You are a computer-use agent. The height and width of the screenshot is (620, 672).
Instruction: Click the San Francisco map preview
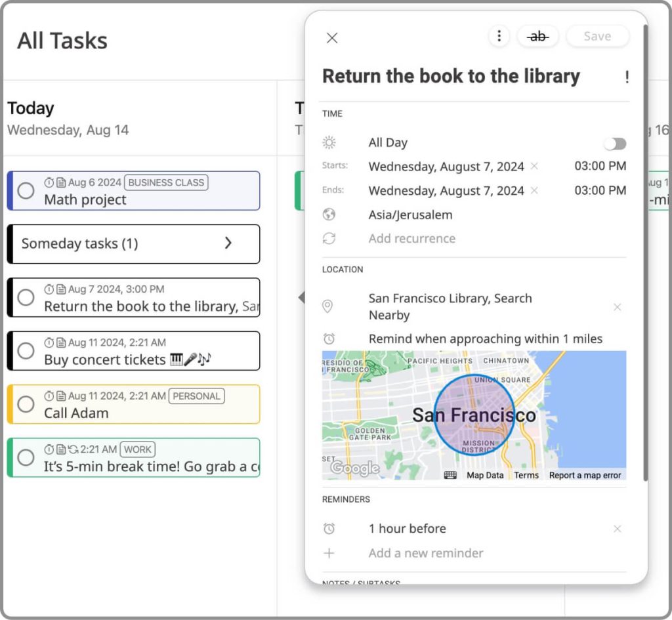[474, 415]
